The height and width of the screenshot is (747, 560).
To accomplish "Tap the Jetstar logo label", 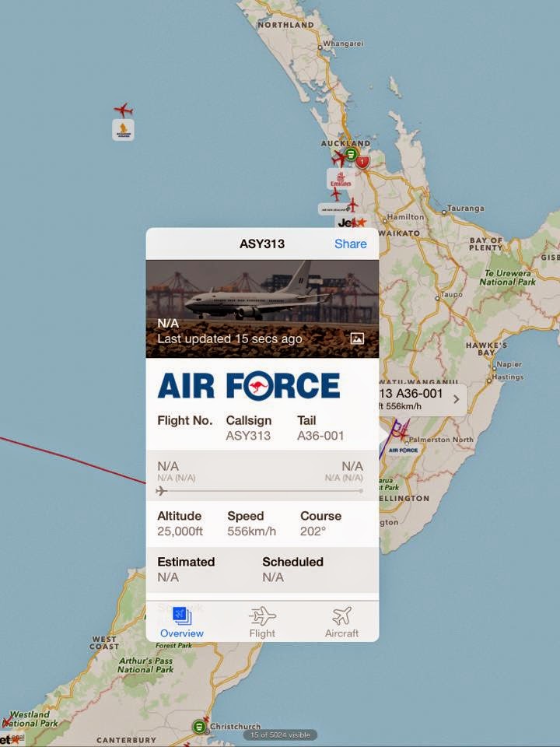I will pyautogui.click(x=352, y=223).
